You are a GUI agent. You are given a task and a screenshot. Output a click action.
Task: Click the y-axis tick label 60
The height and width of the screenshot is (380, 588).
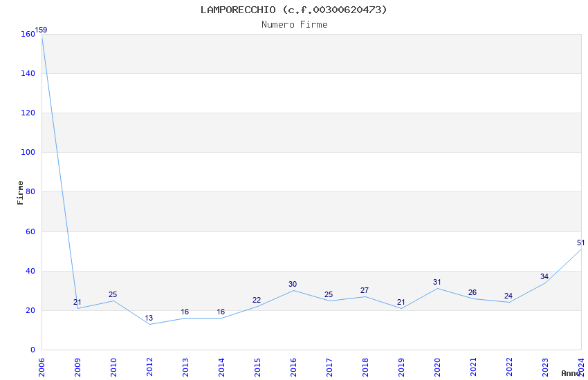[30, 231]
